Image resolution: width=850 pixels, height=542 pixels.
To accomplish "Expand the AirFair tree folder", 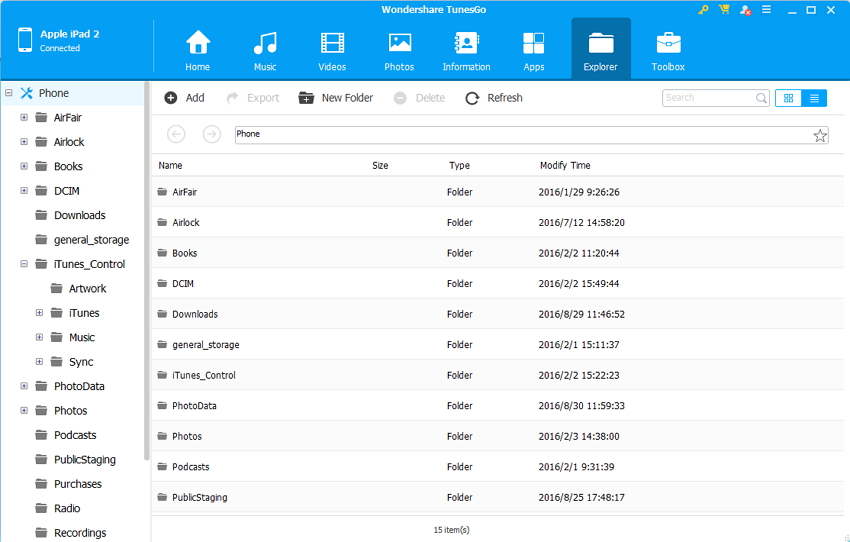I will pos(24,117).
